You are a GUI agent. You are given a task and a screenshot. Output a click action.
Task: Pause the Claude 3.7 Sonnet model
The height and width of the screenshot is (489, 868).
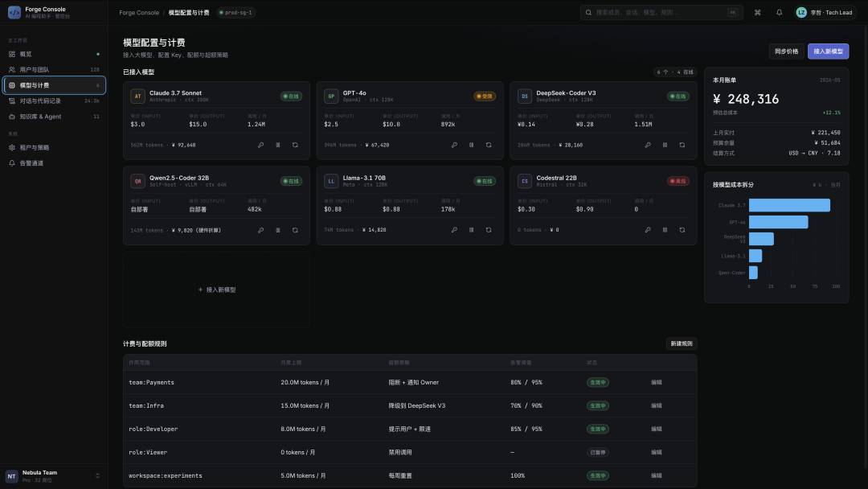click(x=278, y=145)
